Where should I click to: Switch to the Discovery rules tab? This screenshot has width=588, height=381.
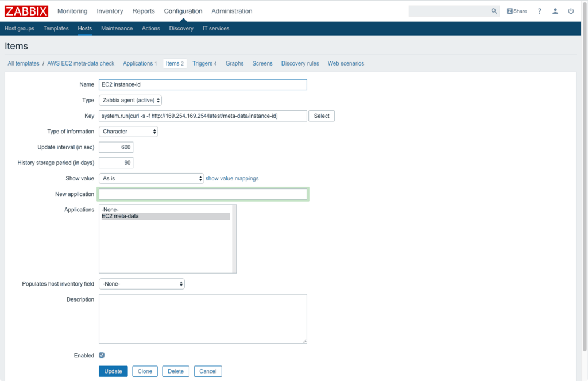click(x=300, y=63)
